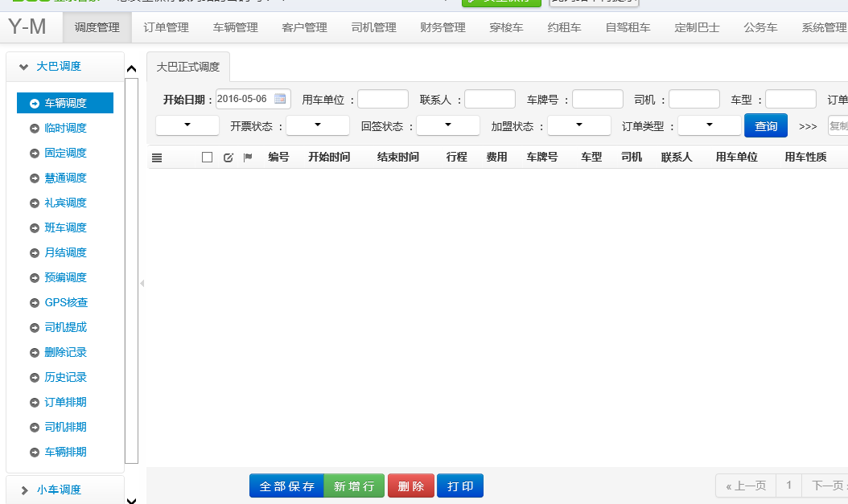This screenshot has width=848, height=504.
Task: Click the 用车单位 input field
Action: pos(382,99)
